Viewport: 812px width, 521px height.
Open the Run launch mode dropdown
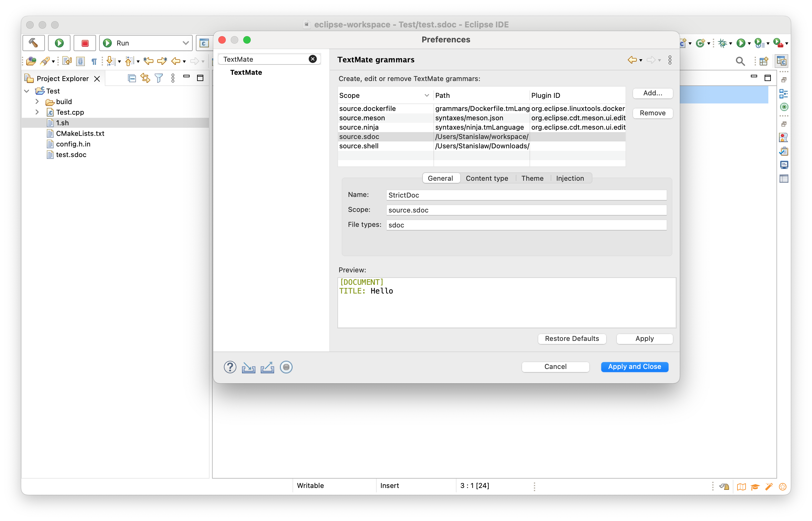click(146, 43)
